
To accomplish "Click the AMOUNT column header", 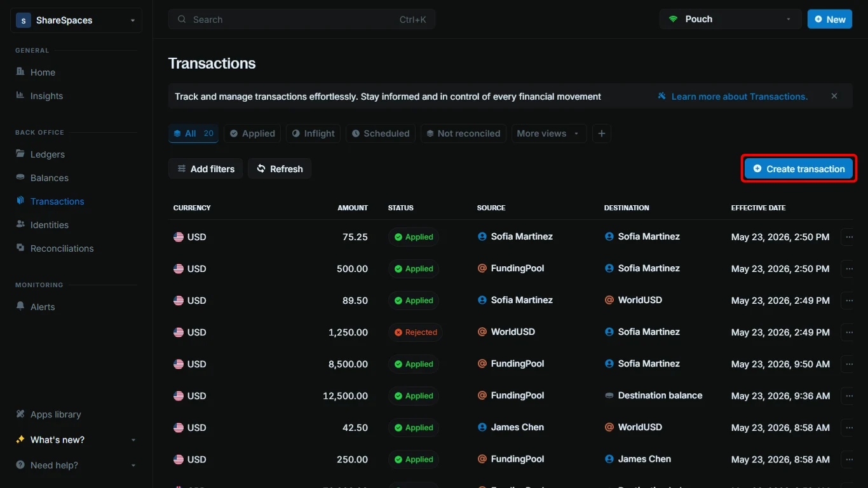I will point(353,208).
